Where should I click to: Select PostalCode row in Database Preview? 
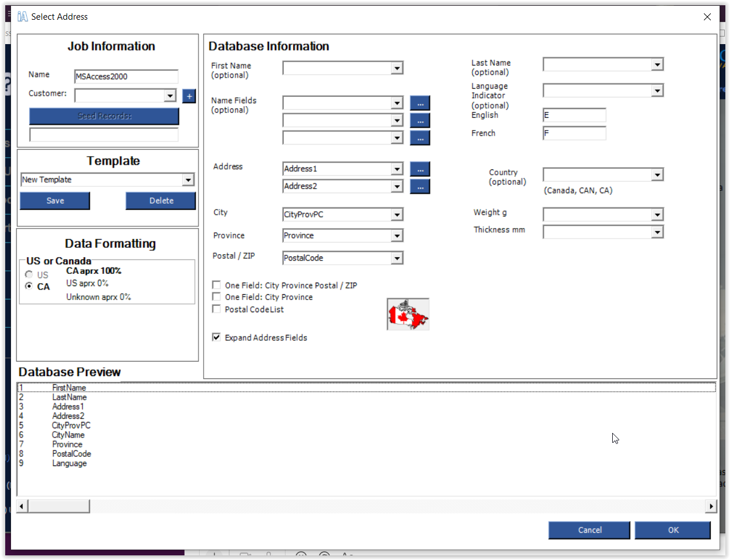click(71, 454)
